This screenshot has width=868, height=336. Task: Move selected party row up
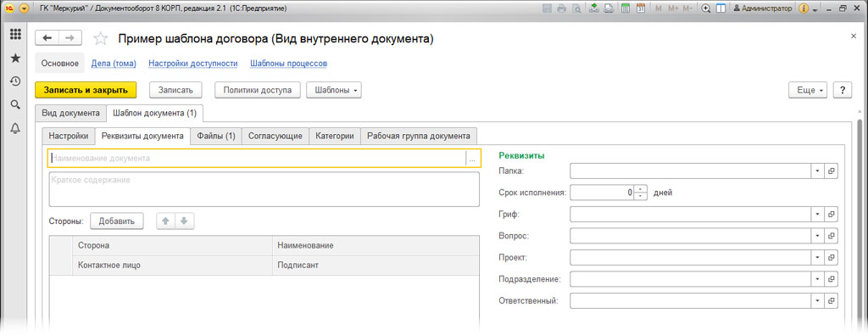pyautogui.click(x=165, y=221)
